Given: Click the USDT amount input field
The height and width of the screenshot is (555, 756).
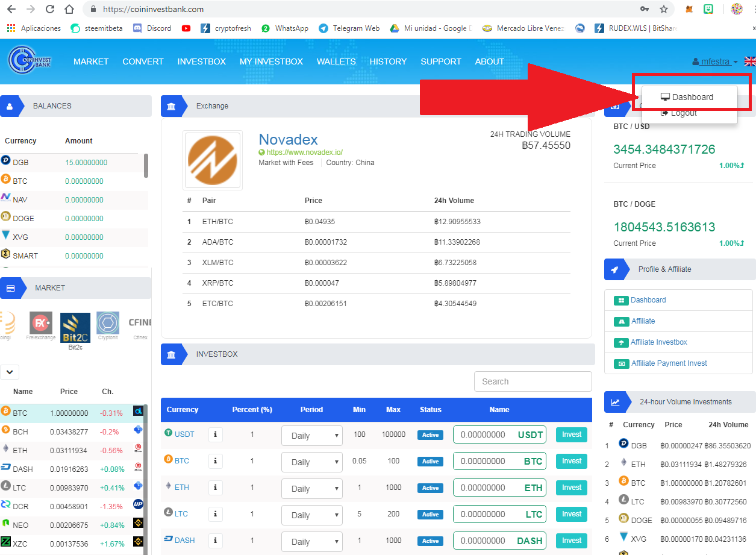Looking at the screenshot, I should 499,434.
